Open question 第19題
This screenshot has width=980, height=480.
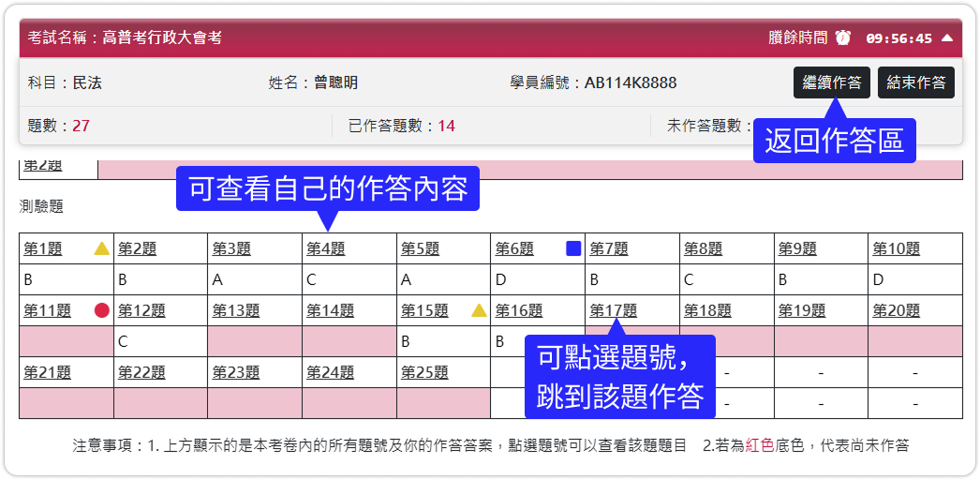click(x=802, y=310)
